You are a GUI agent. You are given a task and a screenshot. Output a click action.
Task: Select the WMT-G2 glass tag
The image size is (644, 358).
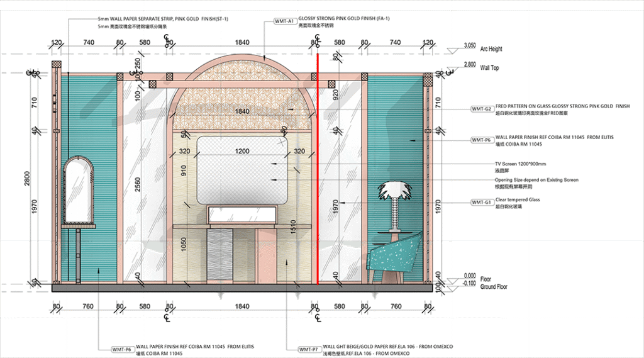tap(482, 109)
